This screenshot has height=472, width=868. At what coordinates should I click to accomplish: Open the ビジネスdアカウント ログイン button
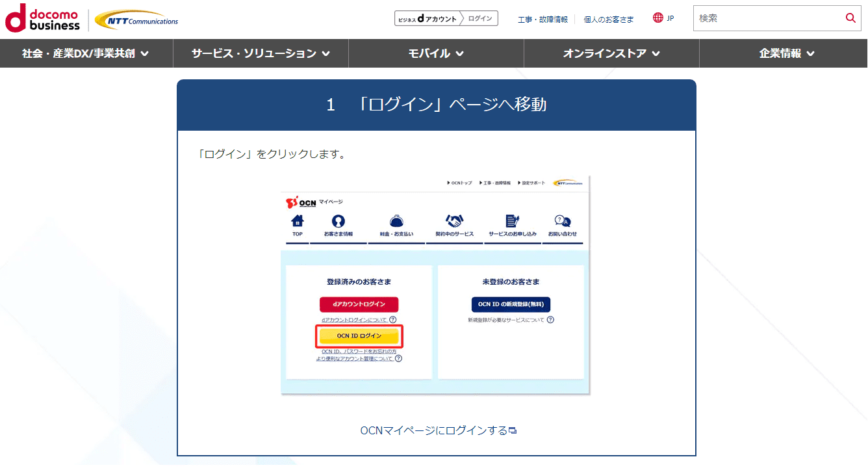tap(446, 18)
